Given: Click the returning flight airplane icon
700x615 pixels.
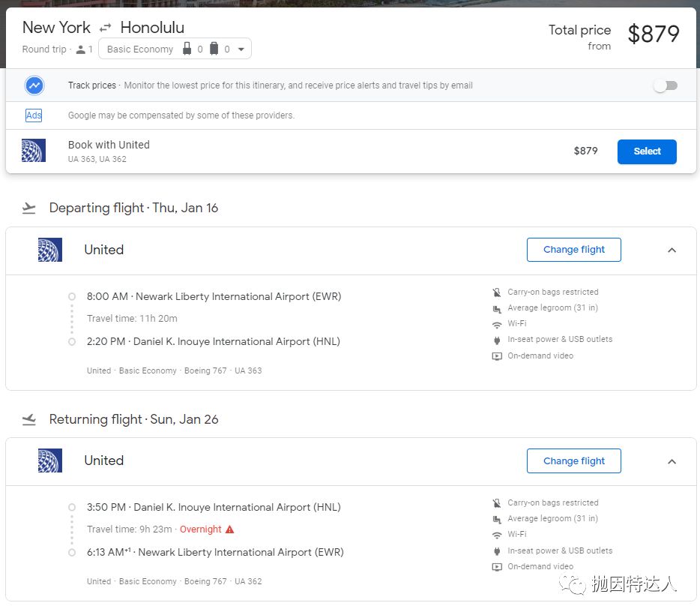Looking at the screenshot, I should coord(29,419).
